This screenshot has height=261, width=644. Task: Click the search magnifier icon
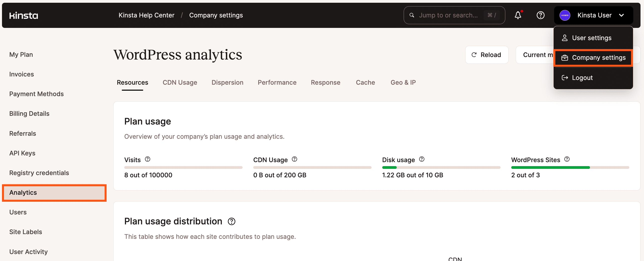[x=412, y=15]
